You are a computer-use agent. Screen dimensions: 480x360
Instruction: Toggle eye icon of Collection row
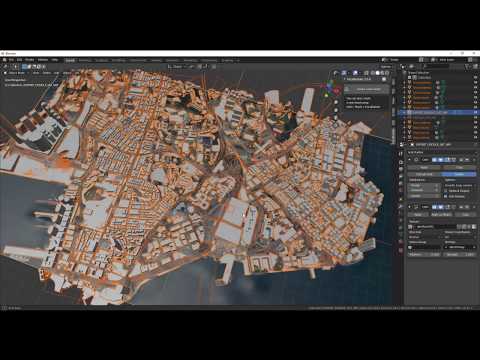tap(476, 77)
